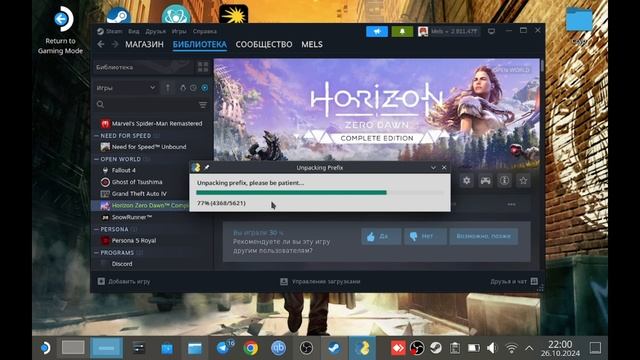
Task: Open the MELS profile tab
Action: [312, 44]
